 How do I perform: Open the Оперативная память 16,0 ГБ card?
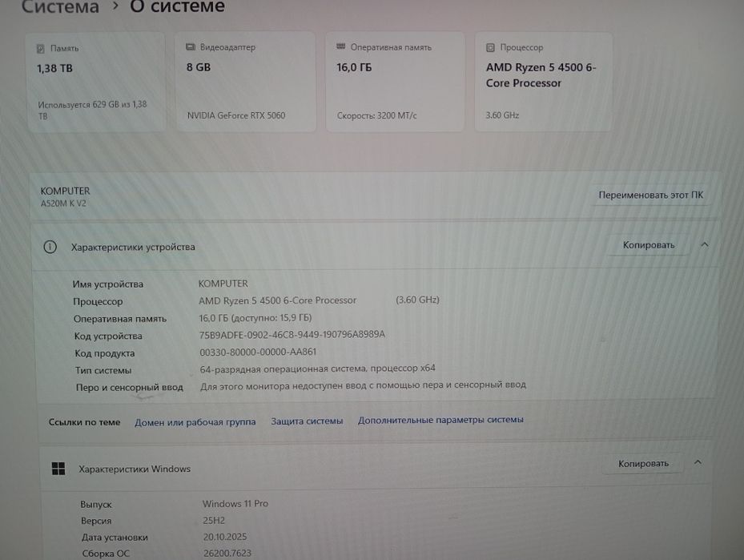pos(395,82)
